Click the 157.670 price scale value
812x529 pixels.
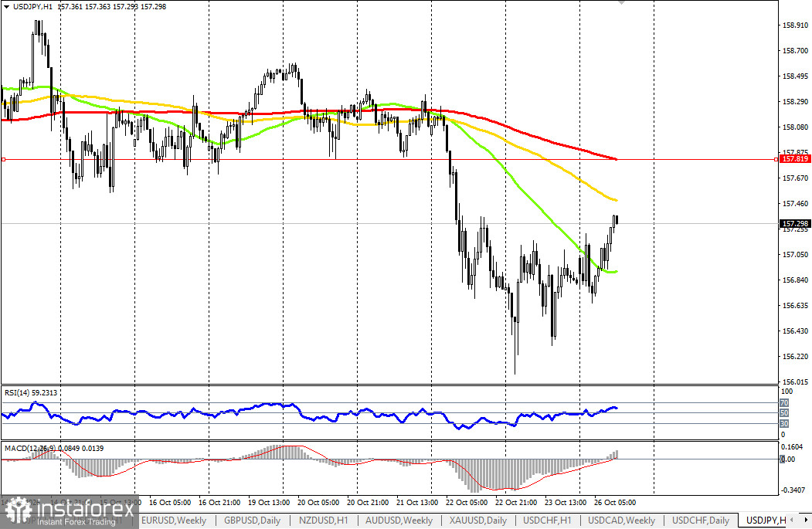[x=796, y=178]
